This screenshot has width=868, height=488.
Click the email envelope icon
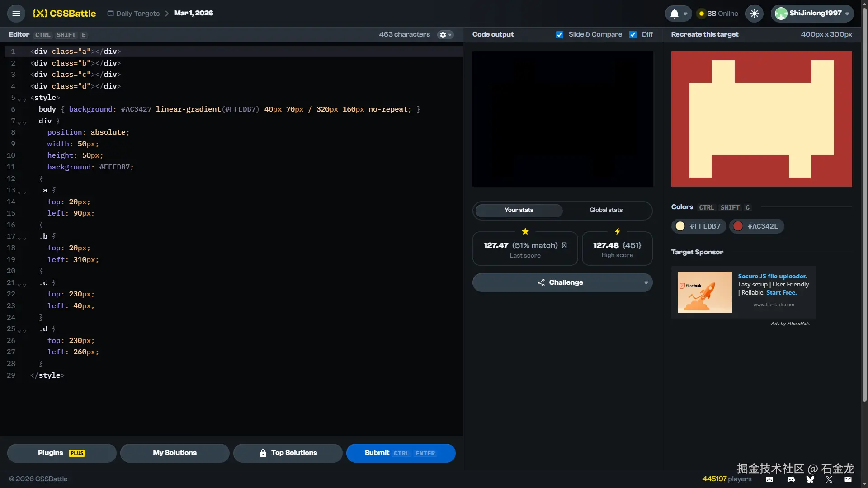pyautogui.click(x=848, y=479)
